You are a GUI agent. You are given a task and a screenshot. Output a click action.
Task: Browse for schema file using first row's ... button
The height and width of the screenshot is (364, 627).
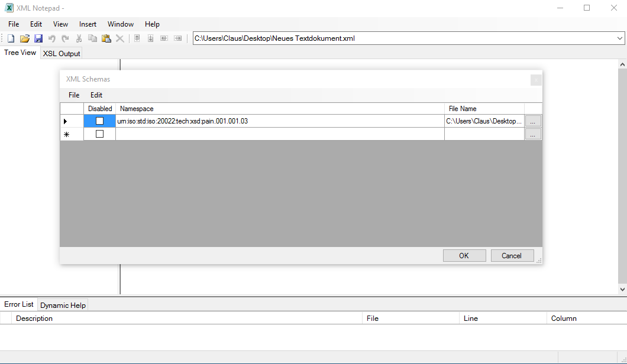[x=532, y=121]
